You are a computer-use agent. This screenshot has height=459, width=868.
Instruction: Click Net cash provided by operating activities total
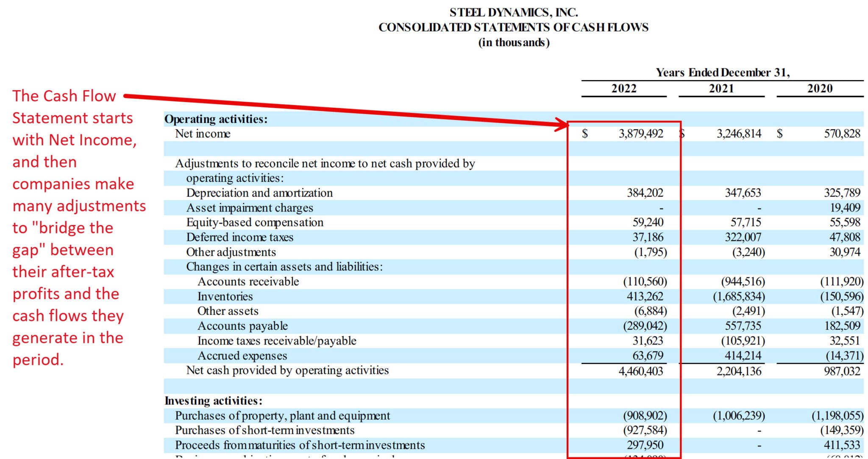tap(287, 370)
